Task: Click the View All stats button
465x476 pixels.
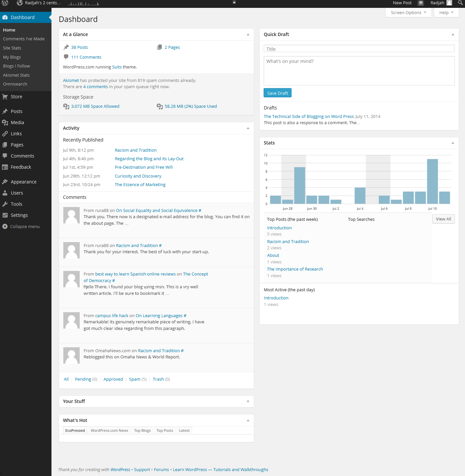Action: (x=443, y=219)
